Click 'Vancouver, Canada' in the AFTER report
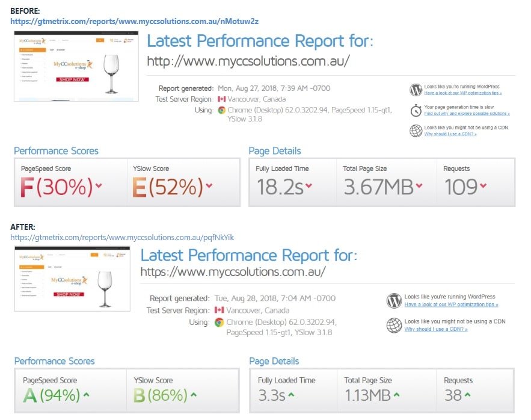The height and width of the screenshot is (420, 531). pyautogui.click(x=258, y=310)
